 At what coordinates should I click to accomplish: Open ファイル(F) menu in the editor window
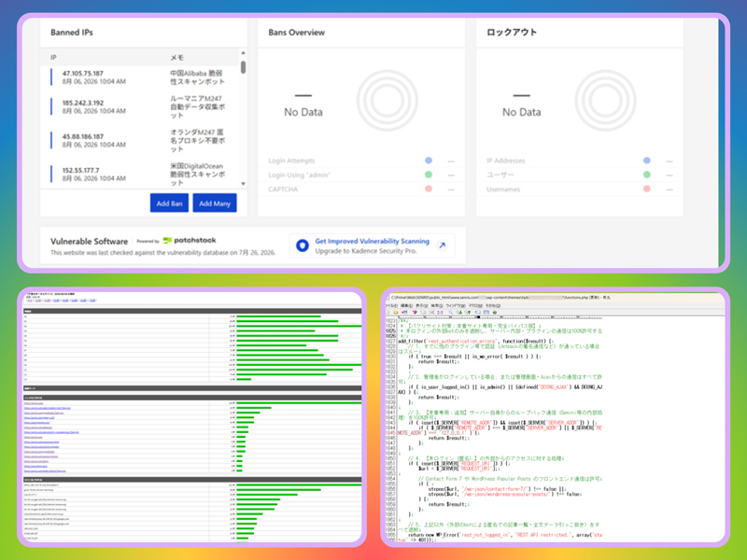coord(390,306)
